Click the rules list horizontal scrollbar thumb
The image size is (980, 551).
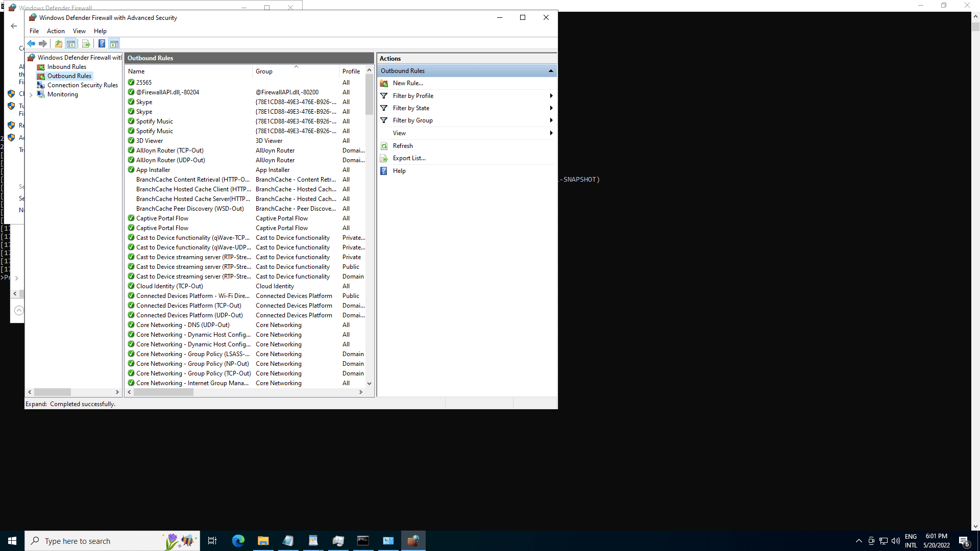[163, 392]
